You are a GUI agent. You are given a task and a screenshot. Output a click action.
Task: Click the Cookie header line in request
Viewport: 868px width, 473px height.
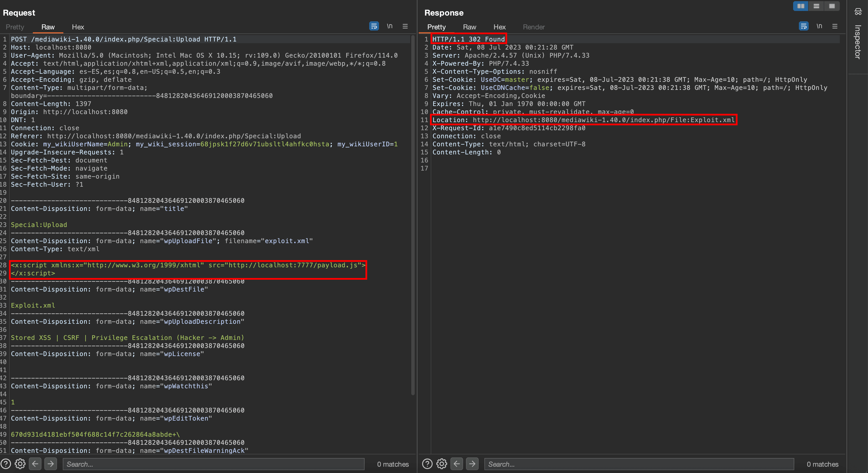pos(204,144)
